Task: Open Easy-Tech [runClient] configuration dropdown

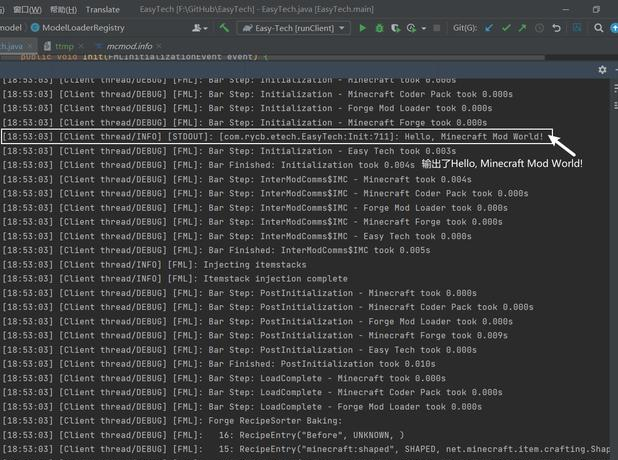Action: coord(294,28)
